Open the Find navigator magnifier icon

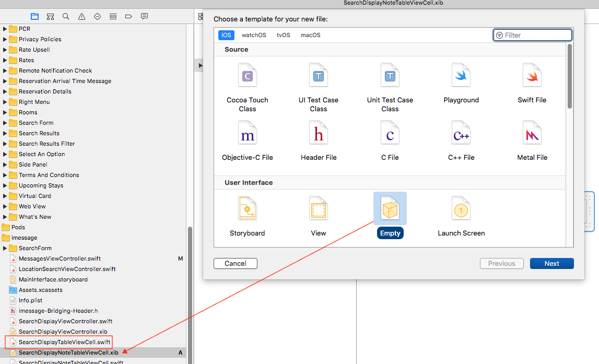click(66, 16)
